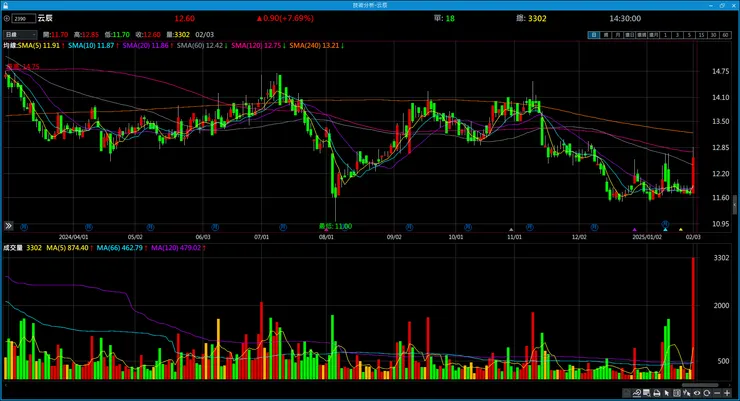
Task: Click the SMA(10) 11.87 label
Action: pyautogui.click(x=91, y=46)
